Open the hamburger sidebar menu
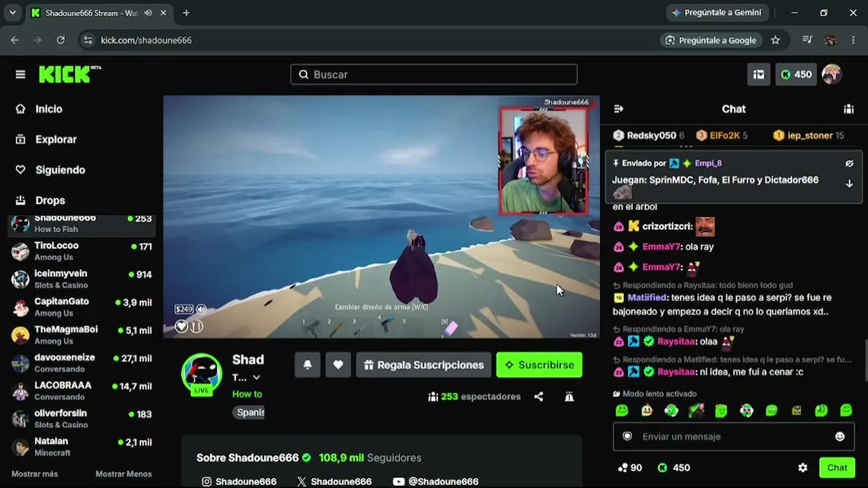 click(20, 75)
